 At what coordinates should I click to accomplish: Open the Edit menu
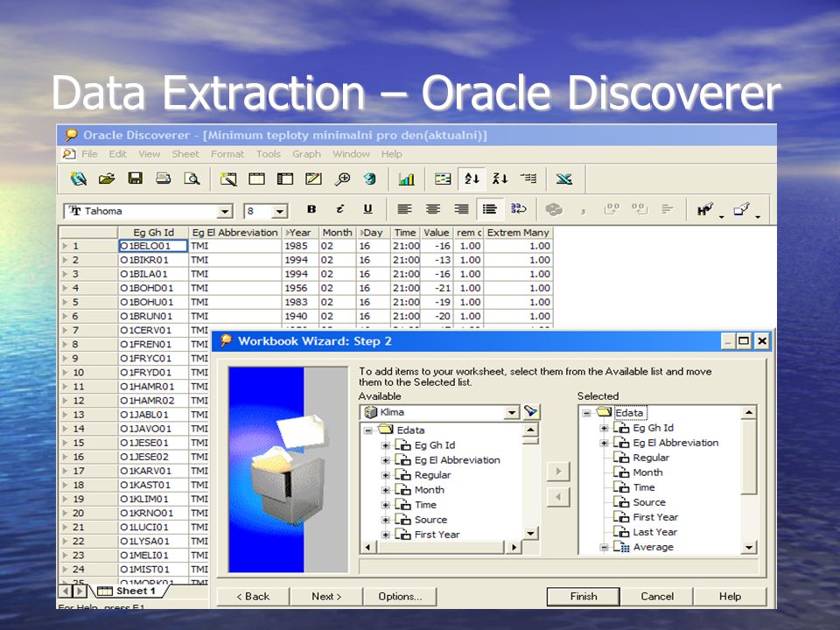click(118, 154)
